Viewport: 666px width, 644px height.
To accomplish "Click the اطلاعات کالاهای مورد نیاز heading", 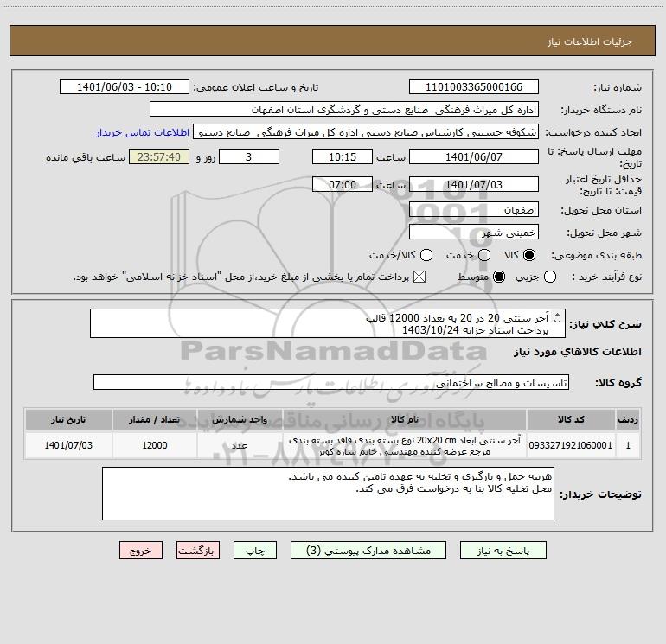I will pos(578,352).
